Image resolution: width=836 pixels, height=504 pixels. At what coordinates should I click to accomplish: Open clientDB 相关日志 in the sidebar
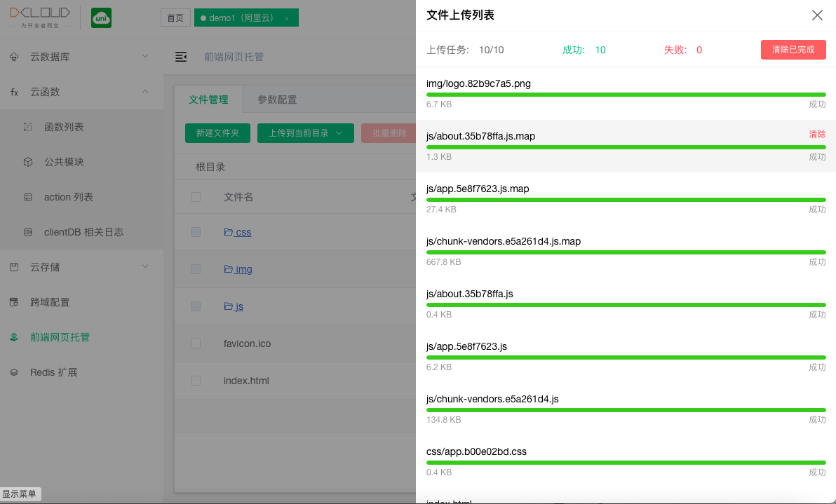83,232
